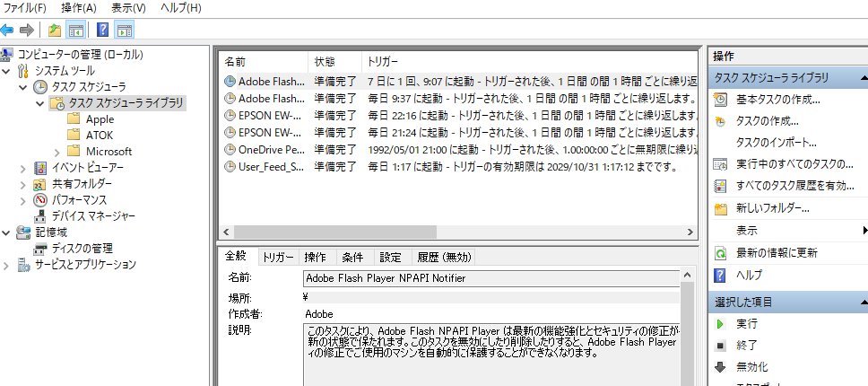The width and height of the screenshot is (868, 386).
Task: Click the 名前 field showing Adobe Flash Player NPAPI Notifier
Action: pyautogui.click(x=491, y=278)
